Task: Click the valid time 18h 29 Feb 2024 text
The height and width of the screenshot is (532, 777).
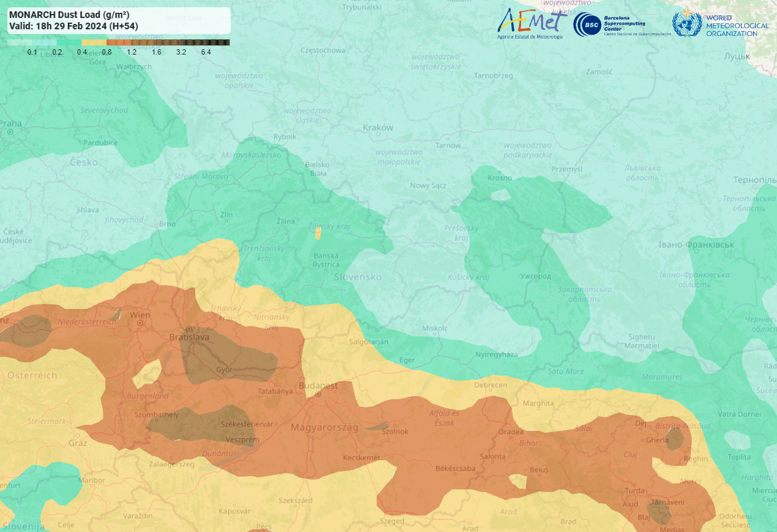Action: click(x=73, y=26)
